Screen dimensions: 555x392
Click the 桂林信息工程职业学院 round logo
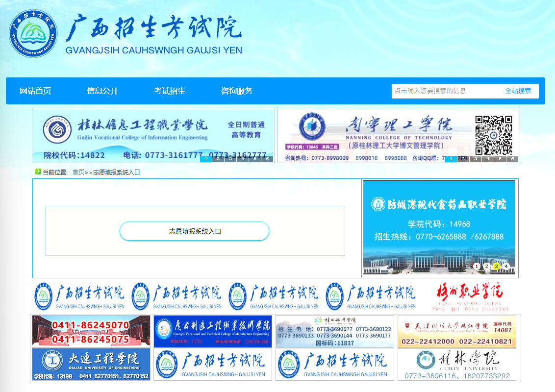pyautogui.click(x=57, y=129)
